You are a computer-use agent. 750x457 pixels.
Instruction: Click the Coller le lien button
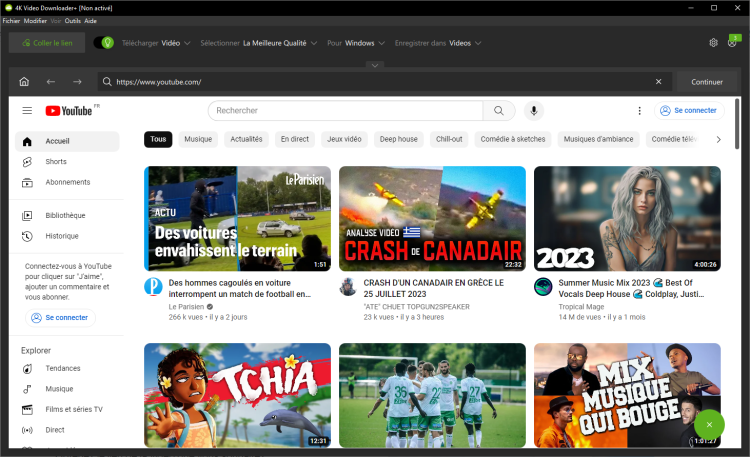click(47, 43)
